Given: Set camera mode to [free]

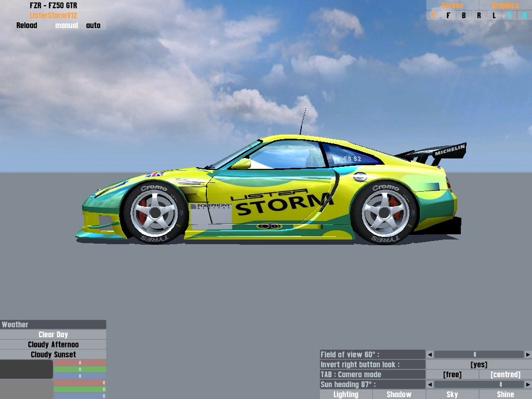Looking at the screenshot, I should pos(453,374).
